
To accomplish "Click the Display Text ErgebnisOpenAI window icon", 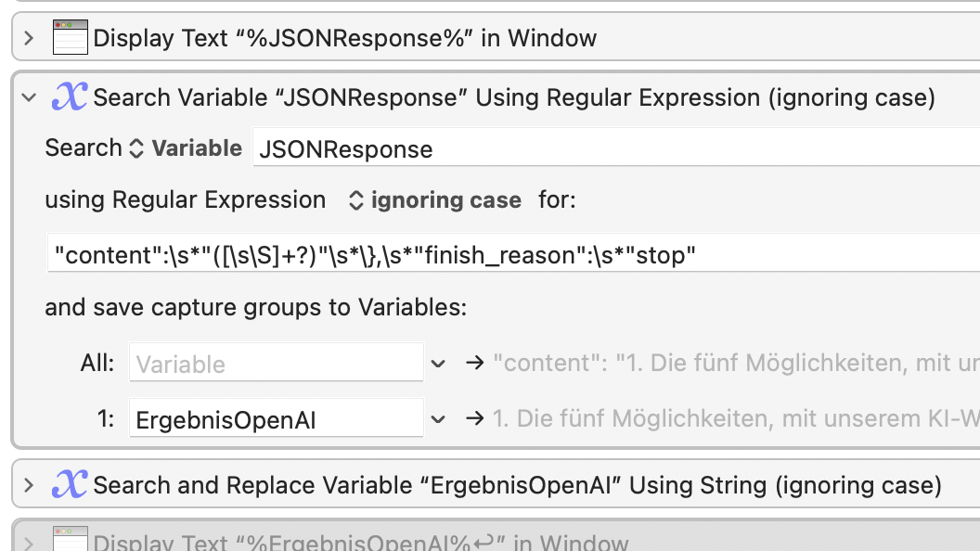I will pos(70,539).
